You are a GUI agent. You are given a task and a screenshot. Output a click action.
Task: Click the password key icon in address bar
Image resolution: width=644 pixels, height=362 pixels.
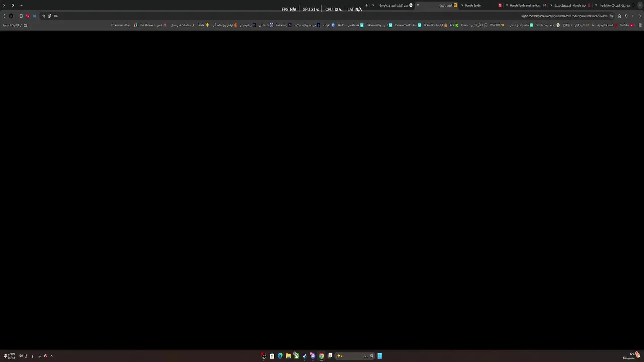56,16
